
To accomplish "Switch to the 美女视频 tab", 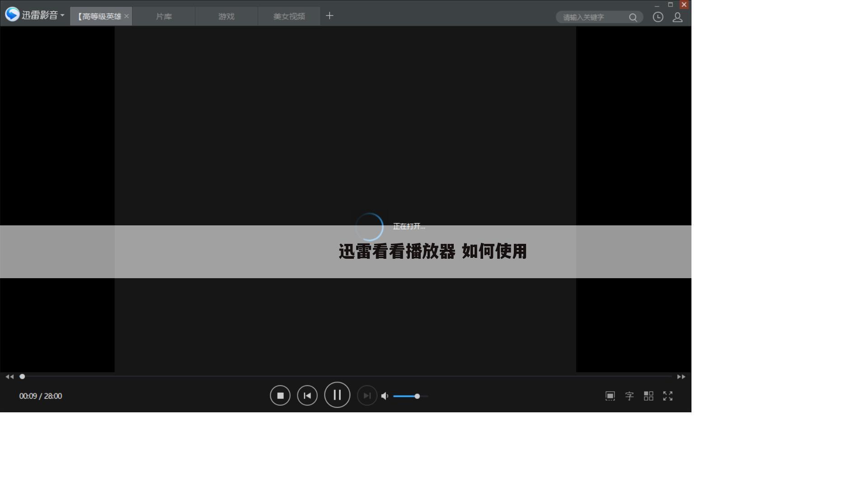I will [x=289, y=16].
